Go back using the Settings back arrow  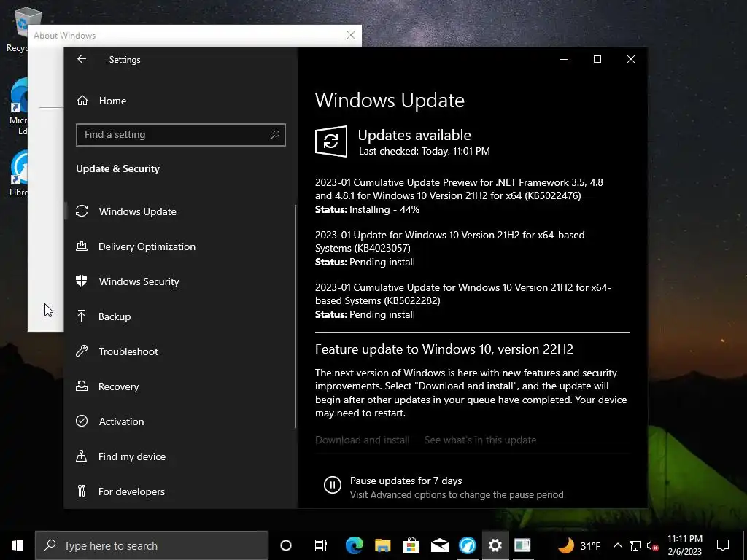[x=82, y=59]
